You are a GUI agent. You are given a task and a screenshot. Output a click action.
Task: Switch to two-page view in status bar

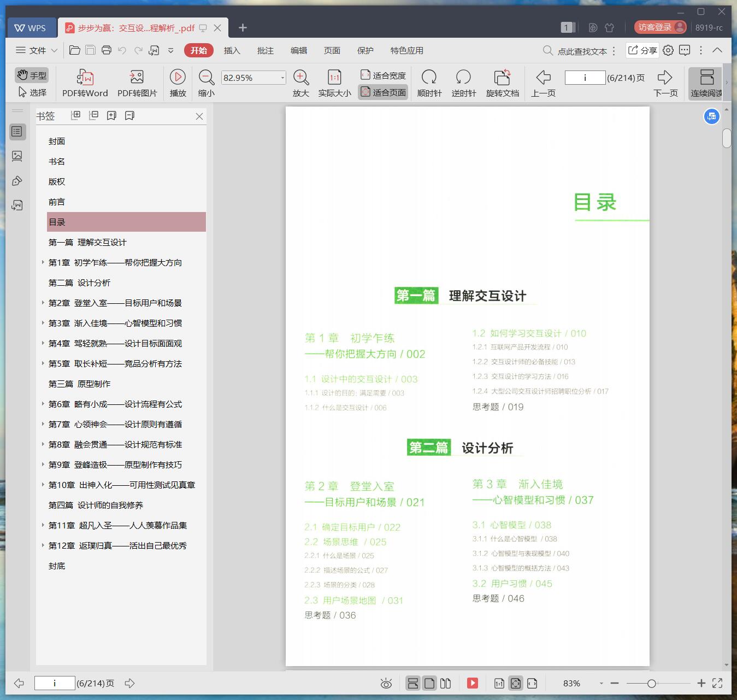click(x=445, y=683)
